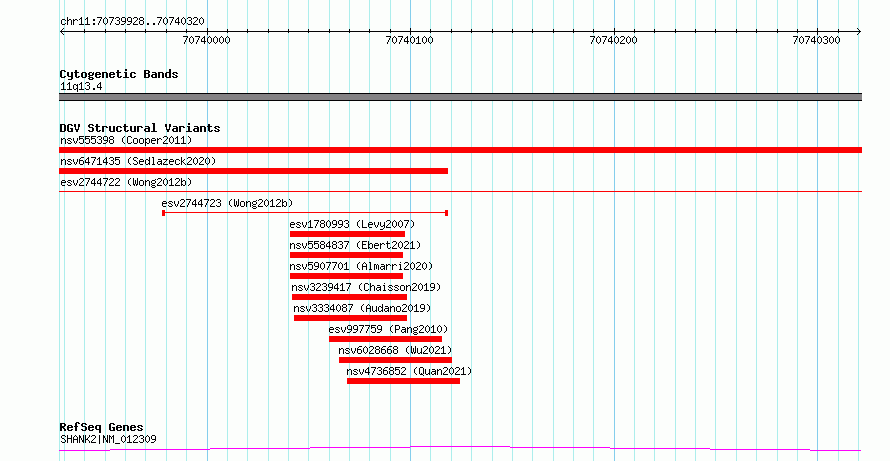Click the 70740200 ruler position label
This screenshot has height=461, width=890.
pos(614,40)
